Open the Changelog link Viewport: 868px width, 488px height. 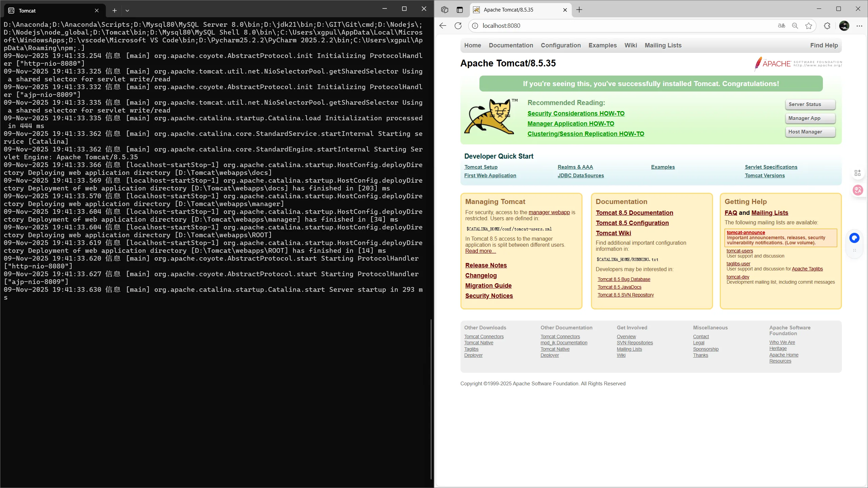(481, 276)
